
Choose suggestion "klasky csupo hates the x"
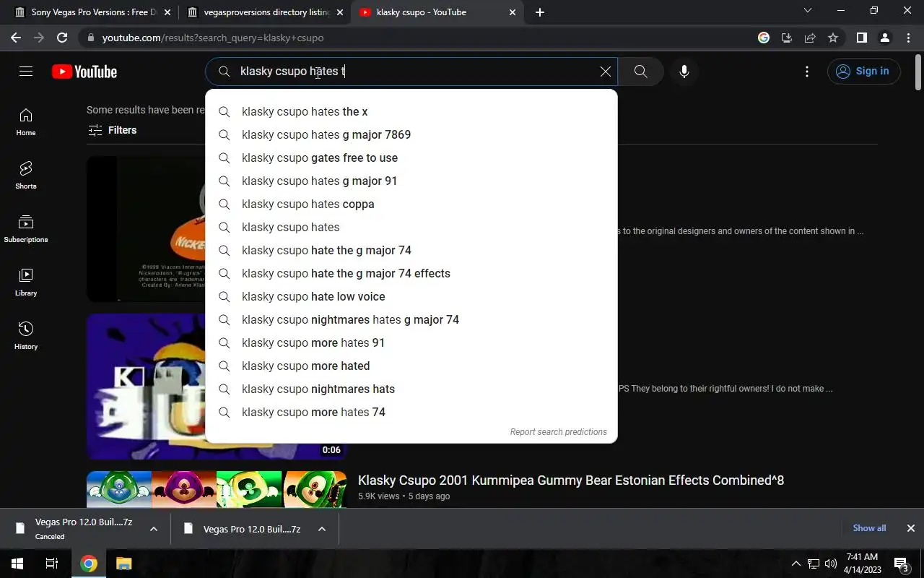click(411, 111)
